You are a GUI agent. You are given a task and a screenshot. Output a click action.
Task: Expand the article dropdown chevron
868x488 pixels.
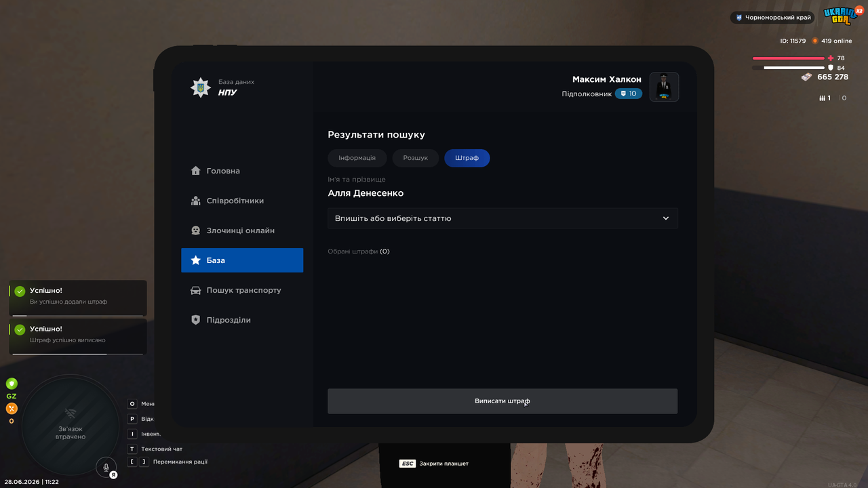pyautogui.click(x=666, y=218)
